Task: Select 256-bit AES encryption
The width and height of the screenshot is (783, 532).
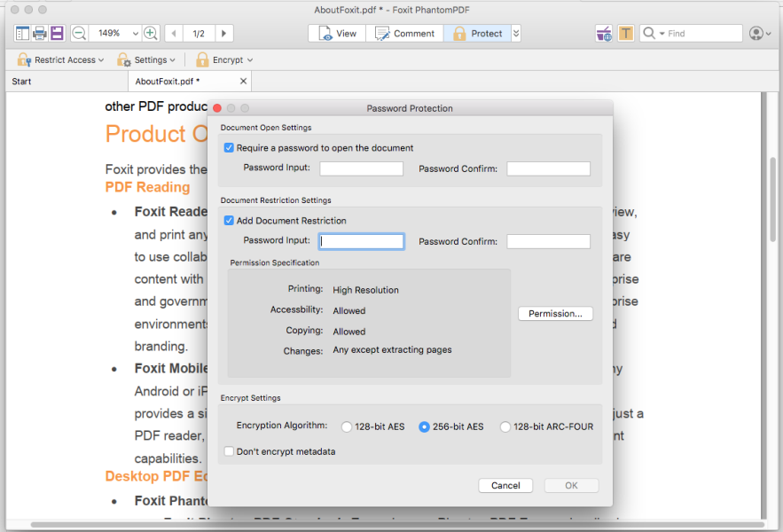Action: pyautogui.click(x=424, y=427)
